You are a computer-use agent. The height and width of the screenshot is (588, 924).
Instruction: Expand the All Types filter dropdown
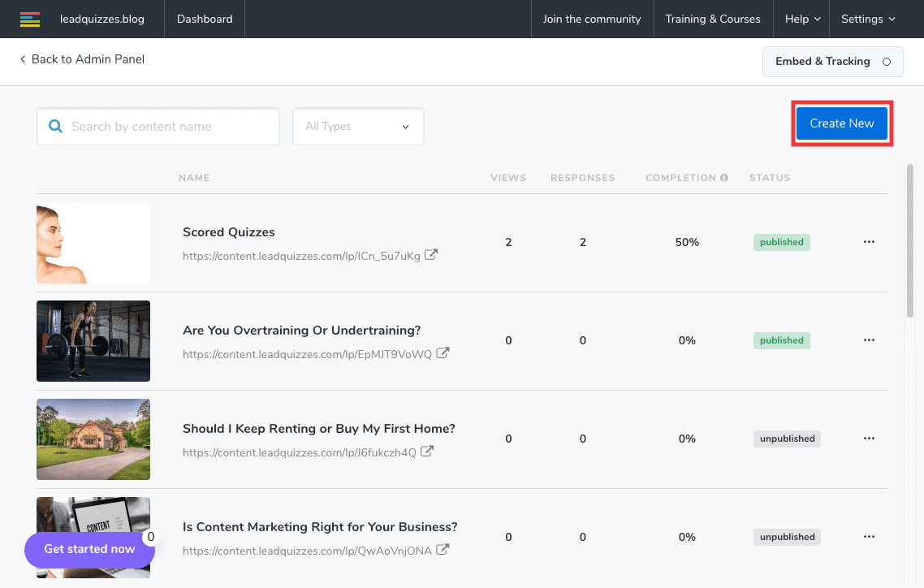point(358,127)
